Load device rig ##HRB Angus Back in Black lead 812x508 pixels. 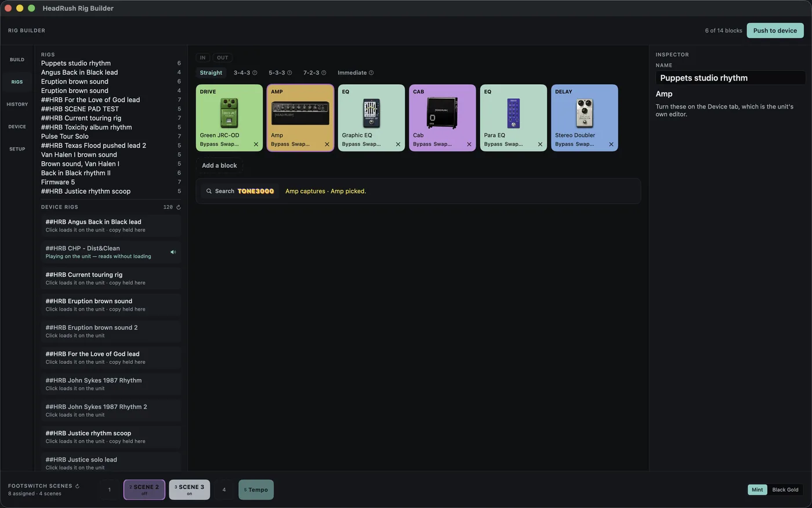click(111, 225)
